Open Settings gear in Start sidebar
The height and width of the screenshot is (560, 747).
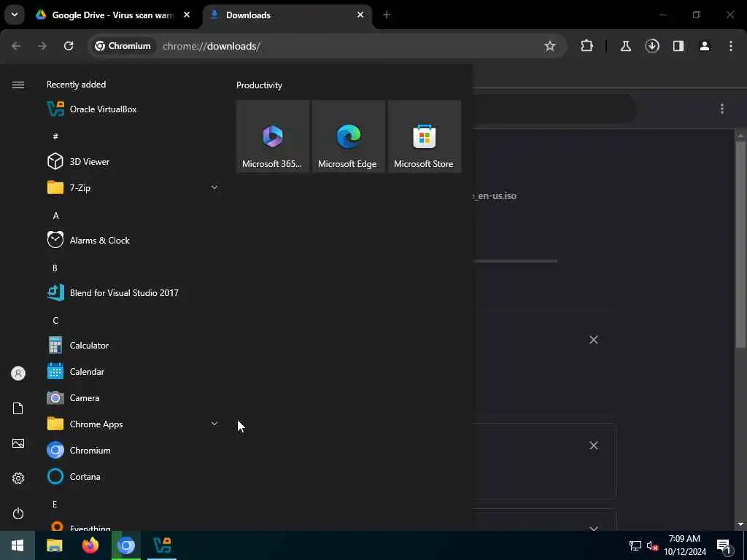[18, 478]
